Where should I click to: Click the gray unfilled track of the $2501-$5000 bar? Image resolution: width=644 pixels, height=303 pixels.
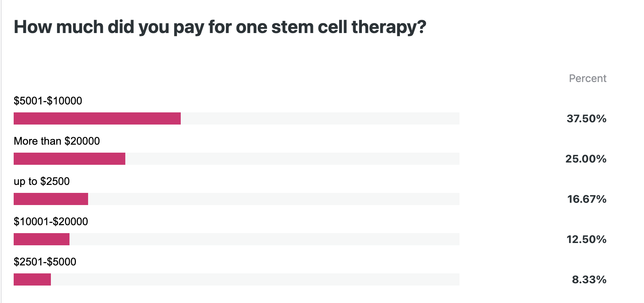click(x=255, y=279)
